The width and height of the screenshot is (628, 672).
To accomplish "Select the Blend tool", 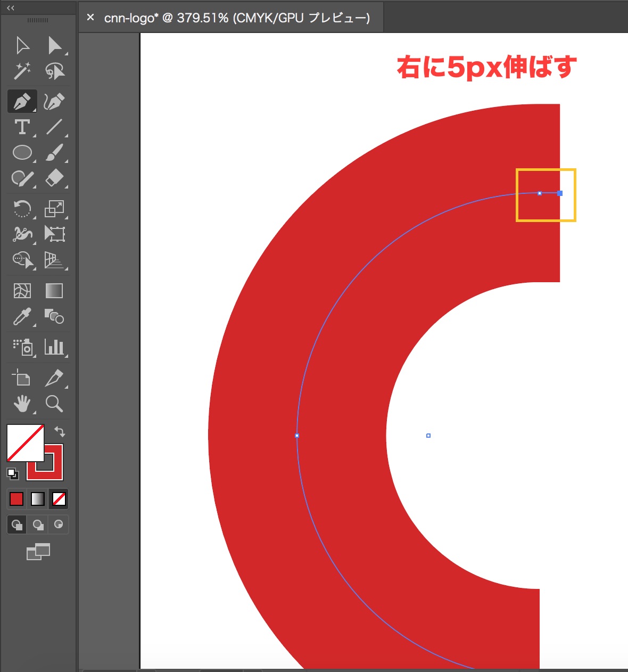I will point(54,317).
